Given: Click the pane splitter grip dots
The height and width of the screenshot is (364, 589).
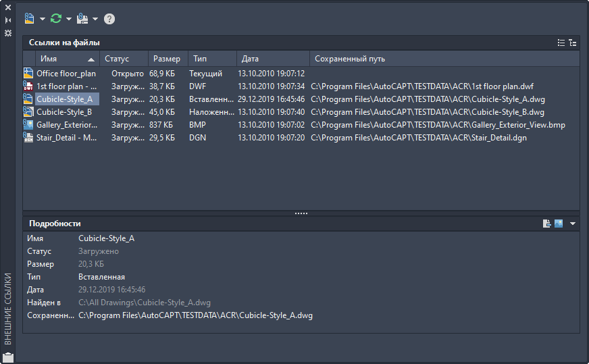Looking at the screenshot, I should [x=301, y=213].
